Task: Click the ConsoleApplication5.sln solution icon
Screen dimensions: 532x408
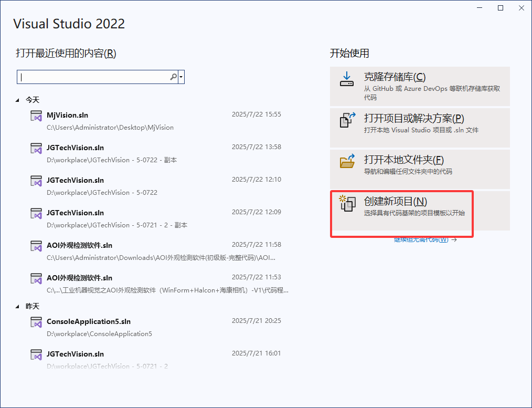Action: click(x=36, y=322)
